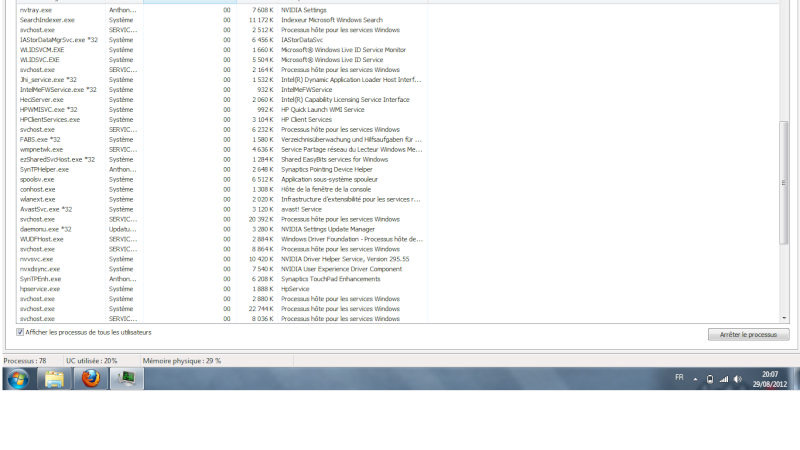Click the Show desktop strip
800x450 pixels.
(x=796, y=379)
